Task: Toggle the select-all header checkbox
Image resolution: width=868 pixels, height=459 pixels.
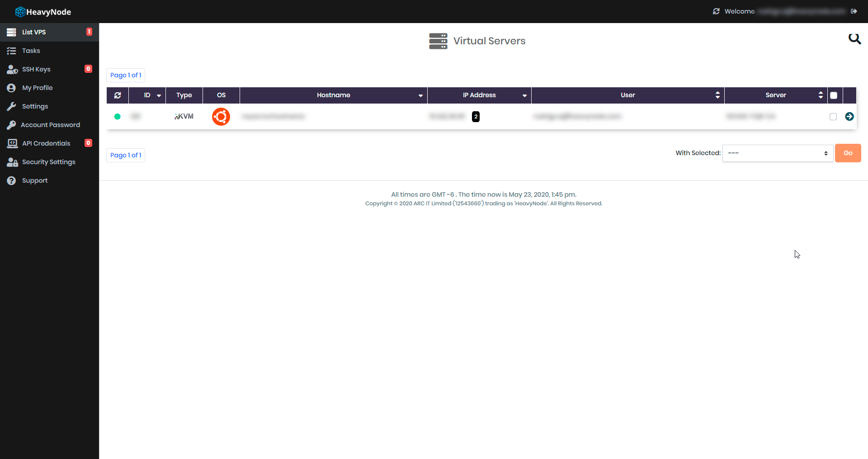Action: tap(834, 95)
